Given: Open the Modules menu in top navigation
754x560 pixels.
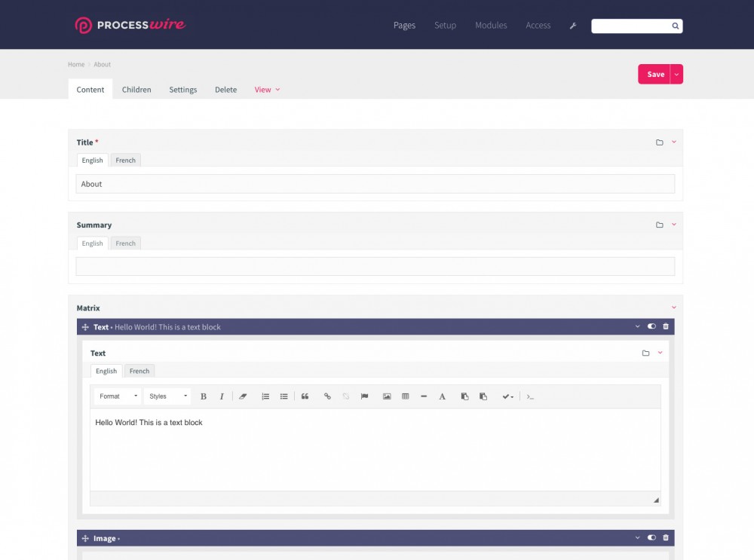Looking at the screenshot, I should [491, 26].
